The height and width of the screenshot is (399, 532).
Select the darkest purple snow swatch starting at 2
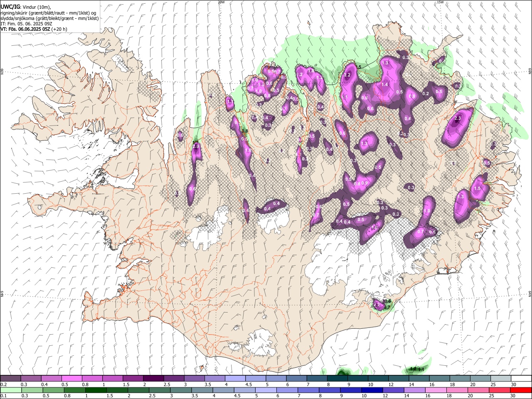[153, 378]
